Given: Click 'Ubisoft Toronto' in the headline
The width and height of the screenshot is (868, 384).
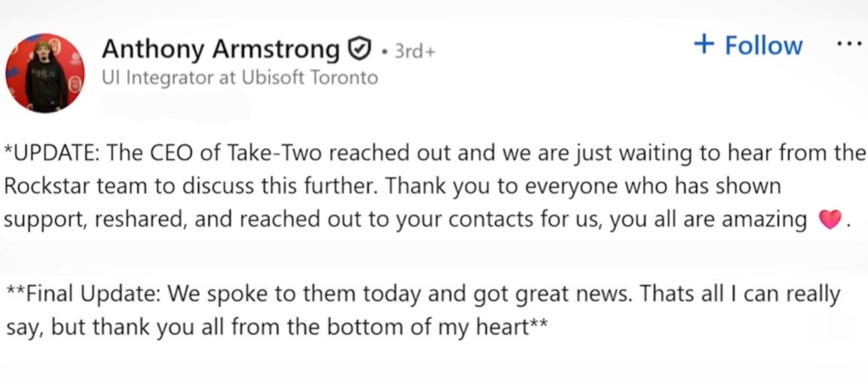Looking at the screenshot, I should tap(310, 78).
